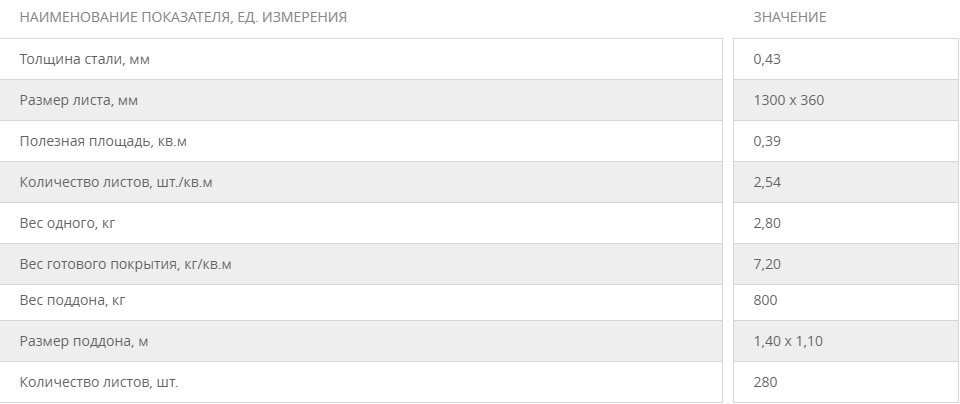Click the value 0,39
960x404 pixels.
(x=767, y=141)
